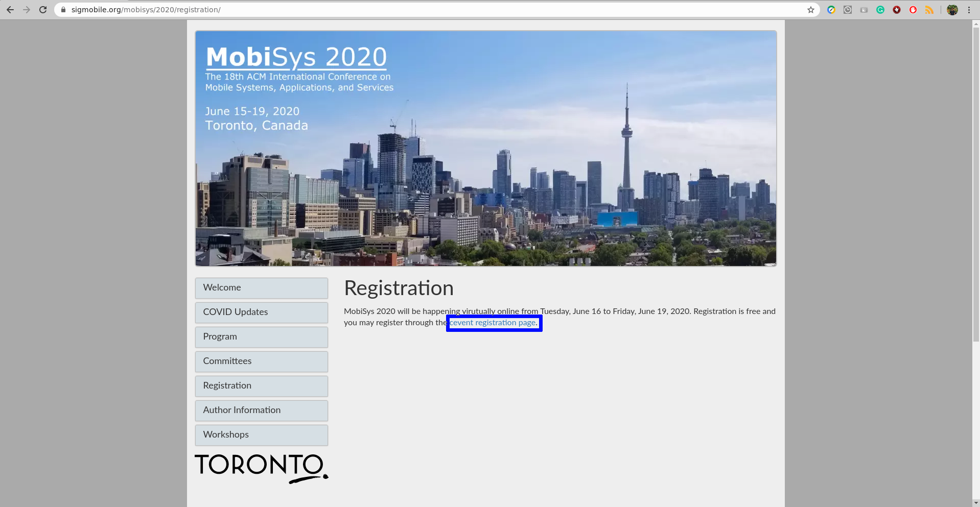Open the user profile avatar menu
980x507 pixels.
[x=952, y=10]
